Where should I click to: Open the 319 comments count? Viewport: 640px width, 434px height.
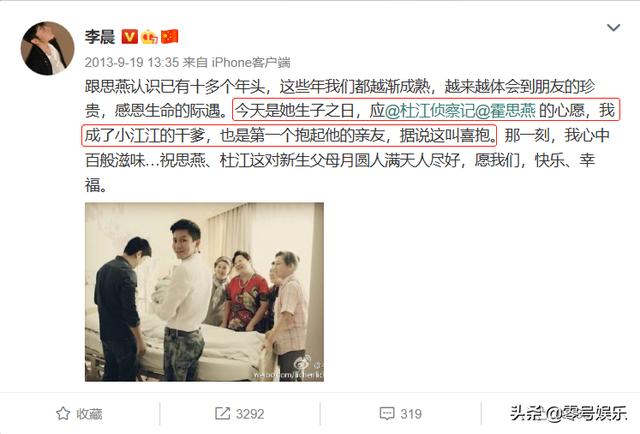411,414
